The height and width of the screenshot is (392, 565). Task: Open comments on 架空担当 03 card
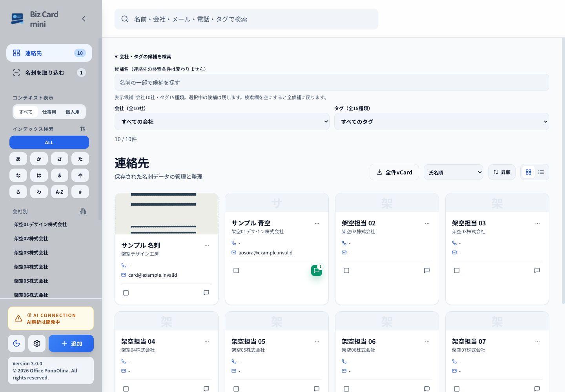click(x=537, y=270)
